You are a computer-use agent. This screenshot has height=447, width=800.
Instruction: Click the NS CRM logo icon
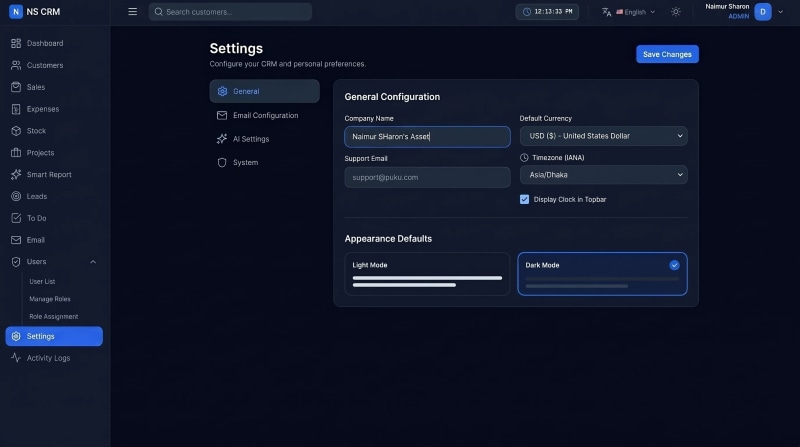[x=16, y=11]
